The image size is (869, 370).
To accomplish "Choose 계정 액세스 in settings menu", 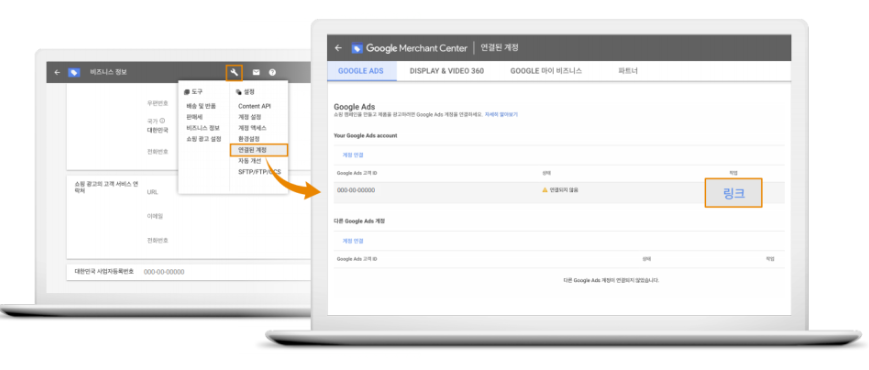I will pos(252,128).
